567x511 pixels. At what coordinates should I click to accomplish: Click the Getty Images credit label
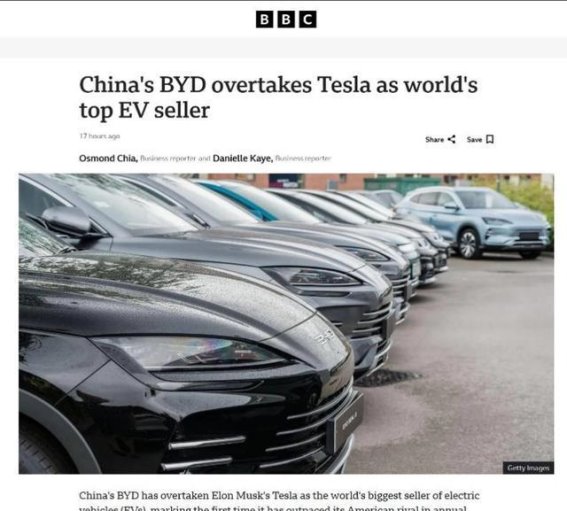pos(528,468)
